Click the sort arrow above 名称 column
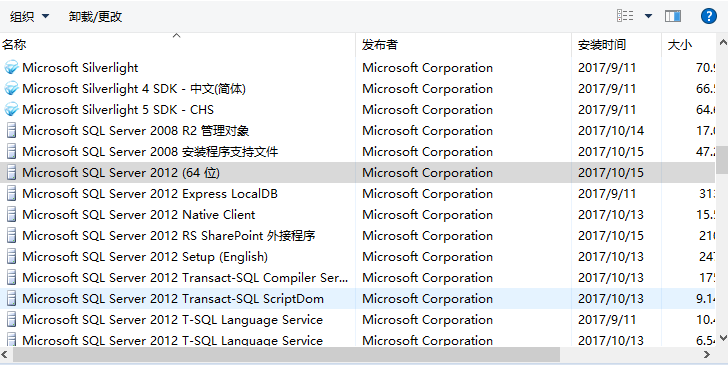Screen dimensions: 728x365 click(176, 35)
